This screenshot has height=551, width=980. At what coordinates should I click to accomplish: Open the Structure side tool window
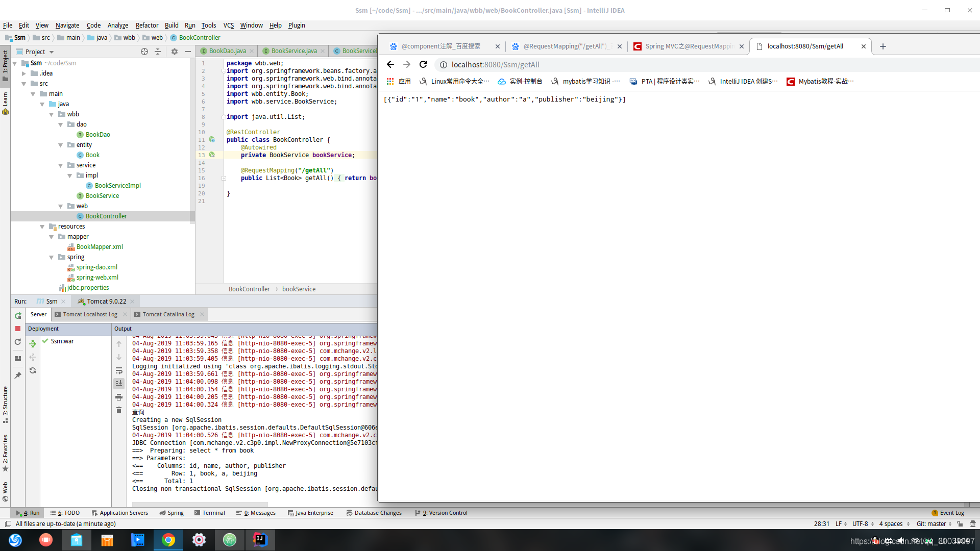click(x=5, y=404)
